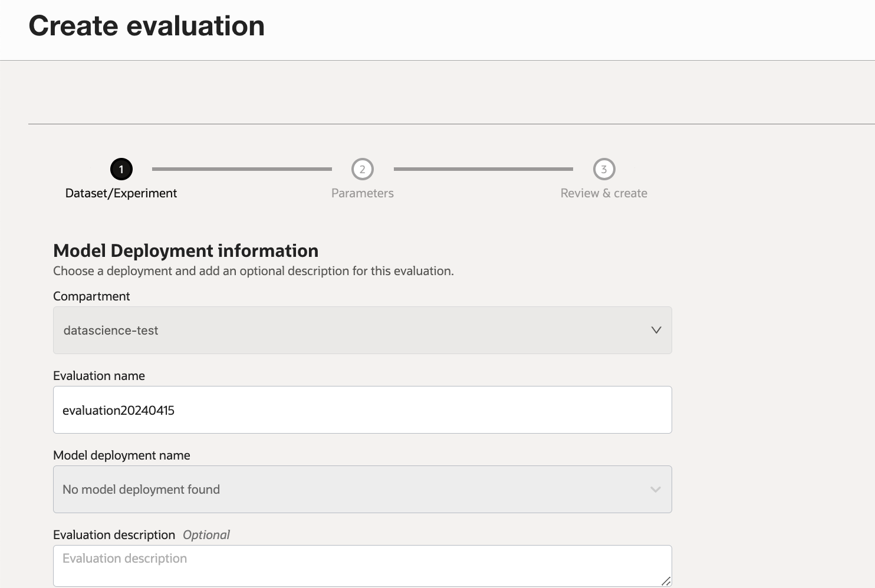Click the Model deployment name label
Screen dimensions: 875x588
121,455
